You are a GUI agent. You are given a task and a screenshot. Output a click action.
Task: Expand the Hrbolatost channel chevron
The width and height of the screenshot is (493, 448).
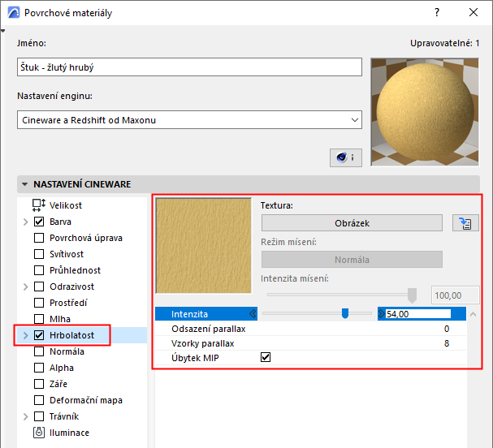coord(26,335)
